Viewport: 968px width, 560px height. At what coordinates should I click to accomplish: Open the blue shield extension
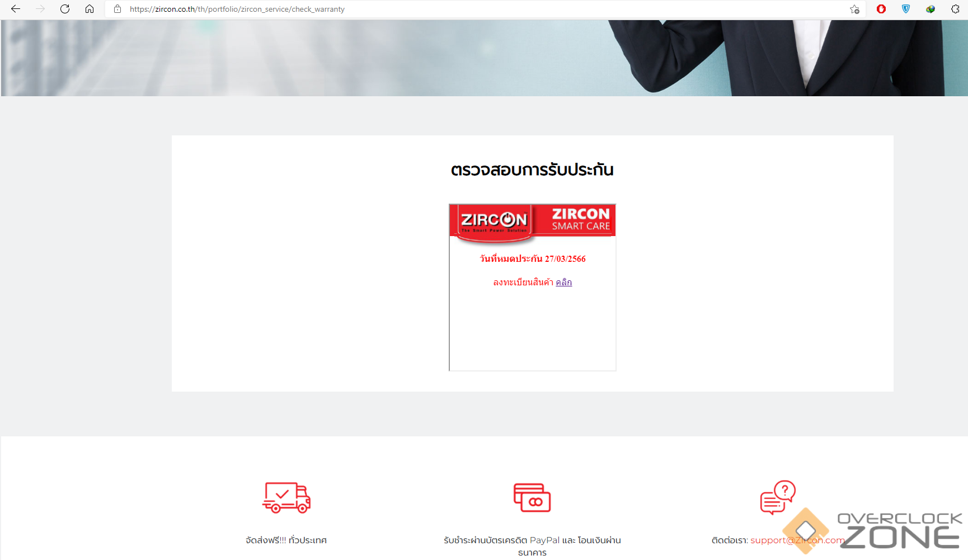pyautogui.click(x=906, y=9)
